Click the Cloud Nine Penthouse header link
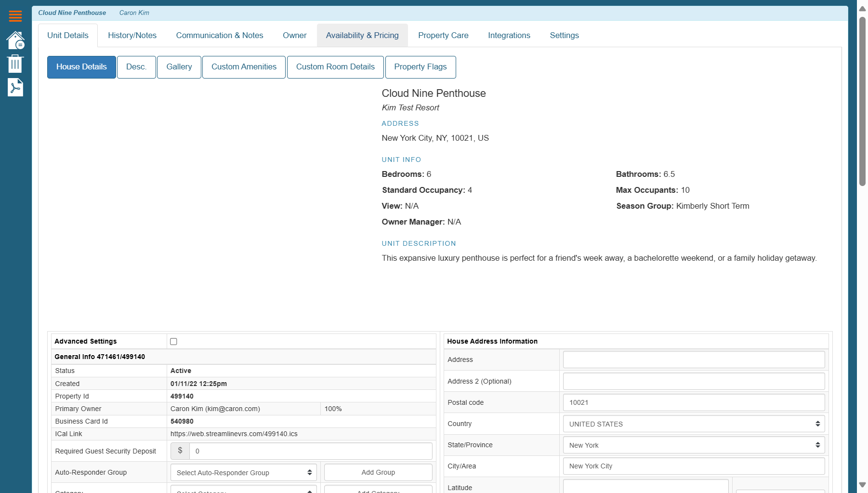The height and width of the screenshot is (493, 868). [72, 13]
